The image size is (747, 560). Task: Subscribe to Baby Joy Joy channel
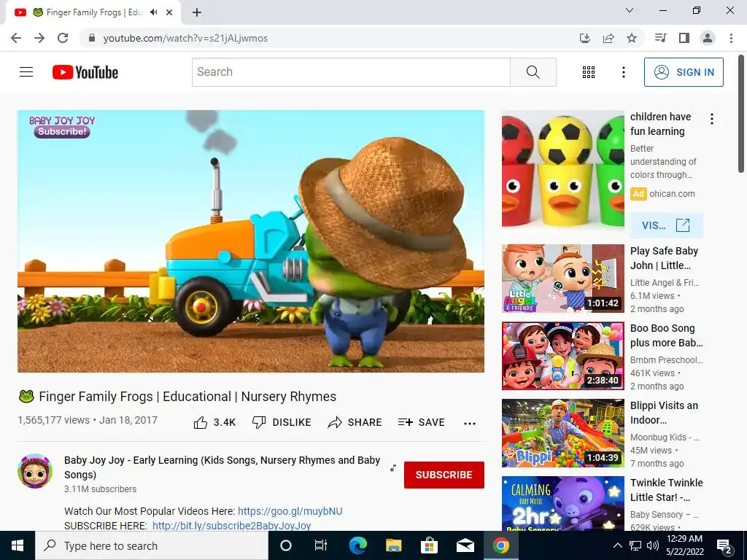444,475
